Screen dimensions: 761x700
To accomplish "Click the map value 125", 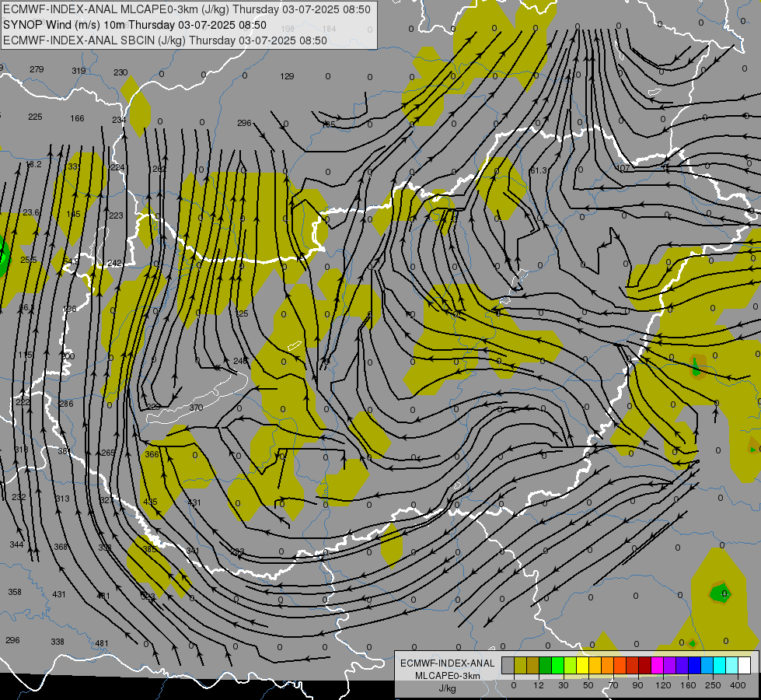I will [x=242, y=313].
